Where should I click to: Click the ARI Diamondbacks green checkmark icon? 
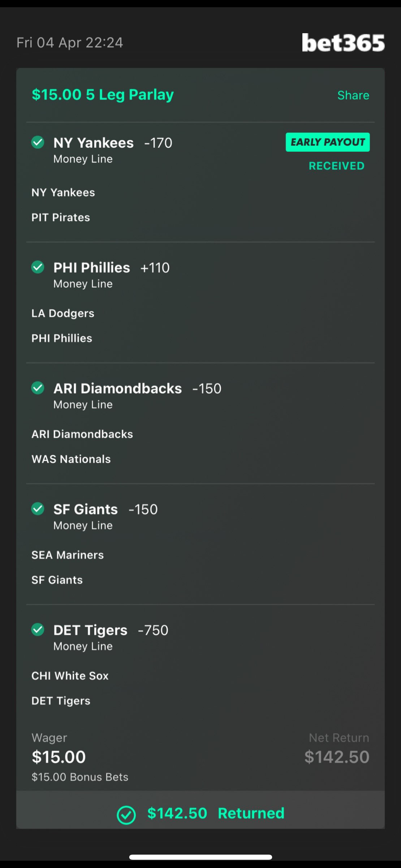point(38,388)
